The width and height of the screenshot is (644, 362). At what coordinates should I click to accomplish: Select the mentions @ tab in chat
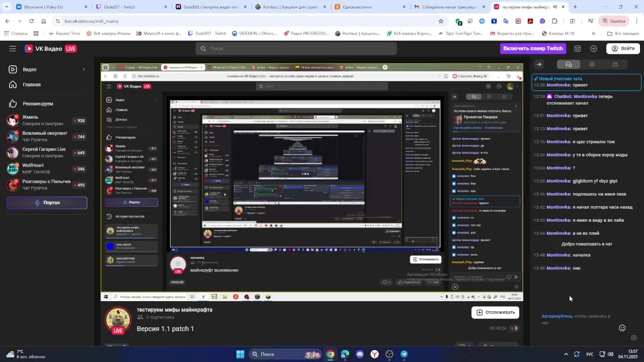(592, 64)
